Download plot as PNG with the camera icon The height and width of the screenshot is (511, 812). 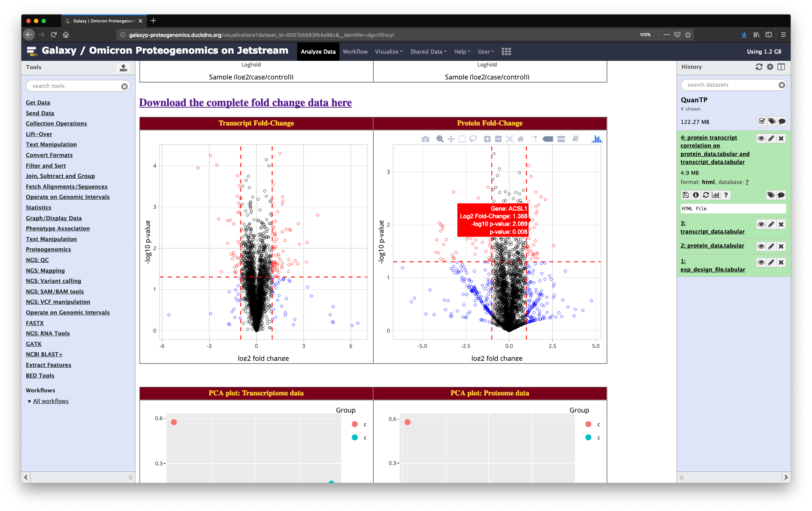click(x=425, y=139)
